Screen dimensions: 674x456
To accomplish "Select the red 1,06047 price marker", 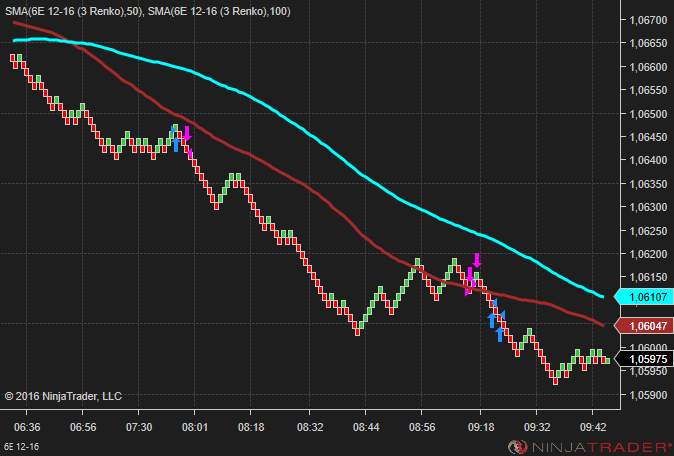I will click(x=643, y=326).
